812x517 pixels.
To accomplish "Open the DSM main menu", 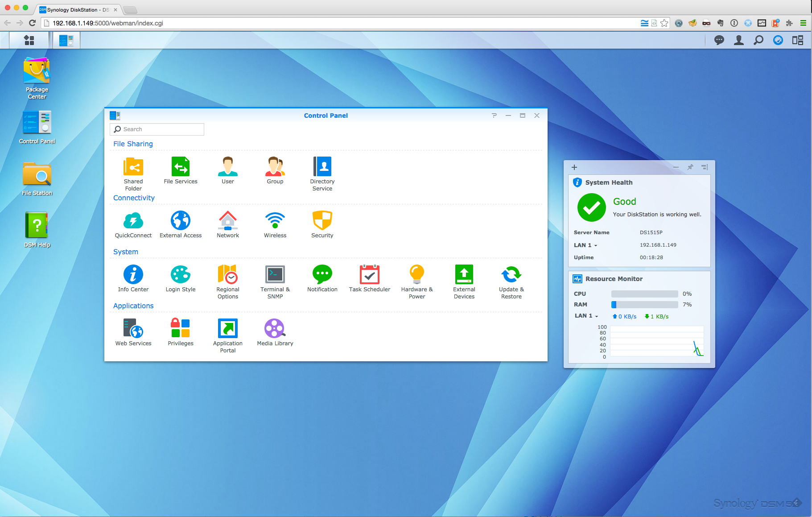I will pyautogui.click(x=29, y=40).
